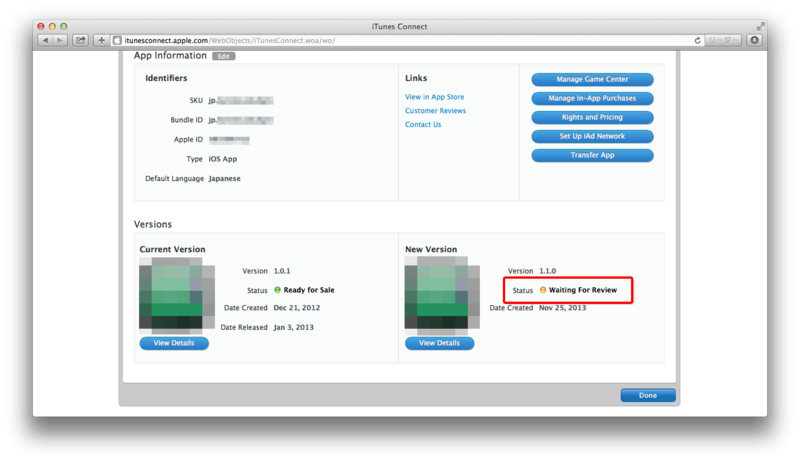Open the downloads icon at toolbar right
800x462 pixels.
point(754,40)
